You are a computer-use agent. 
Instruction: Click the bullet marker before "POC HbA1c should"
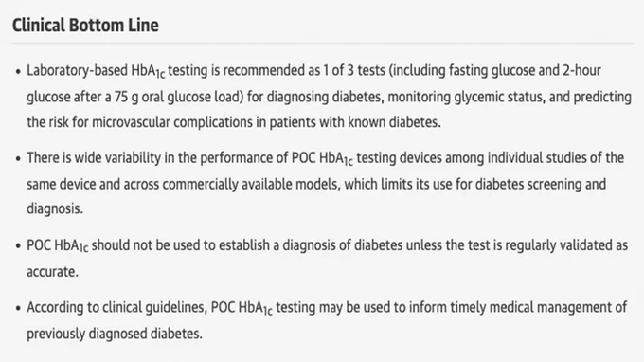[18, 246]
